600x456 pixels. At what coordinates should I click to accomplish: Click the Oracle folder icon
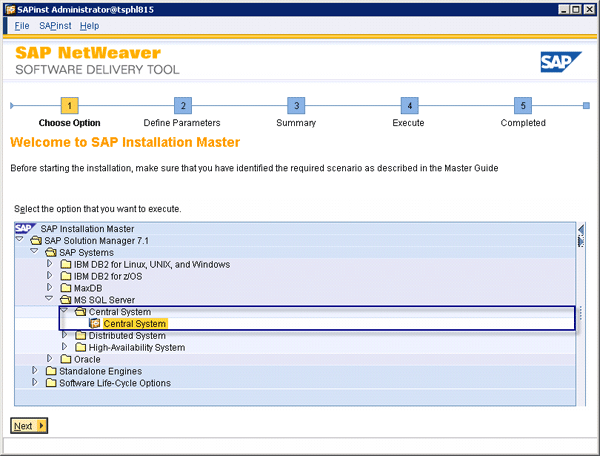[x=66, y=360]
